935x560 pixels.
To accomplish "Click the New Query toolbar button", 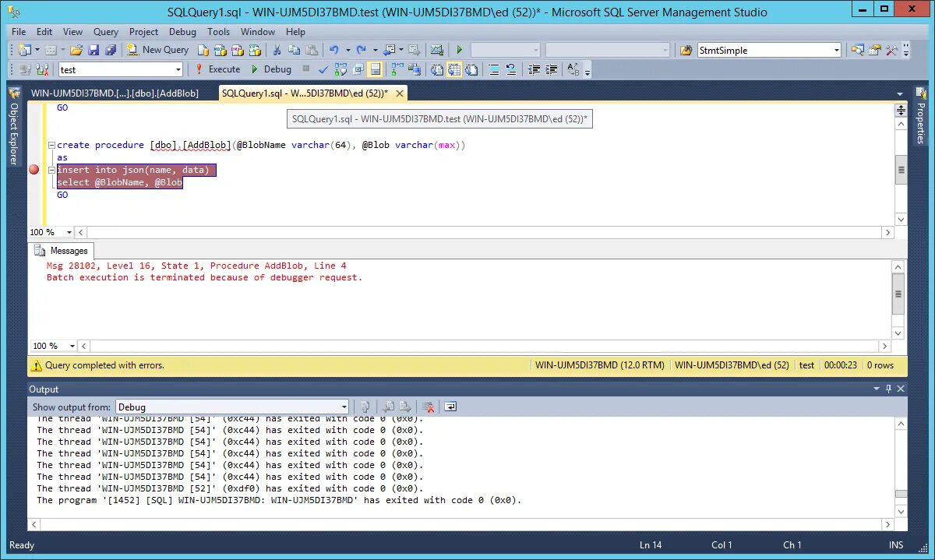I will coord(157,50).
